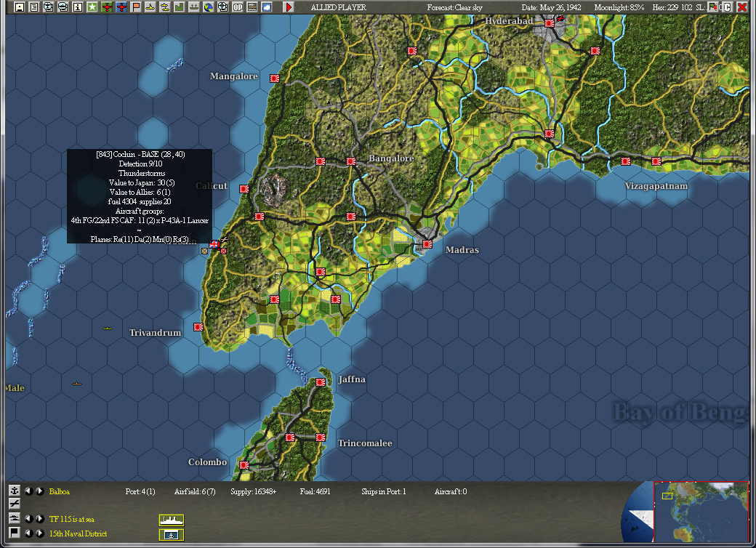Click the 'Fuel: 4691' value
The height and width of the screenshot is (548, 756).
click(x=315, y=491)
